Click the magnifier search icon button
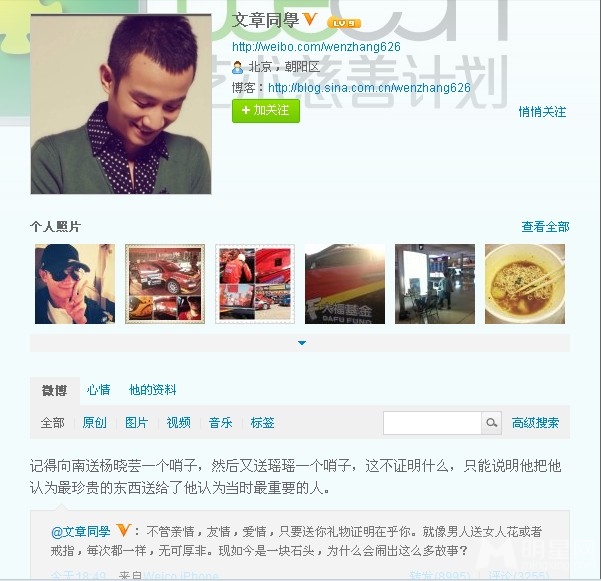Image resolution: width=601 pixels, height=581 pixels. coord(491,423)
